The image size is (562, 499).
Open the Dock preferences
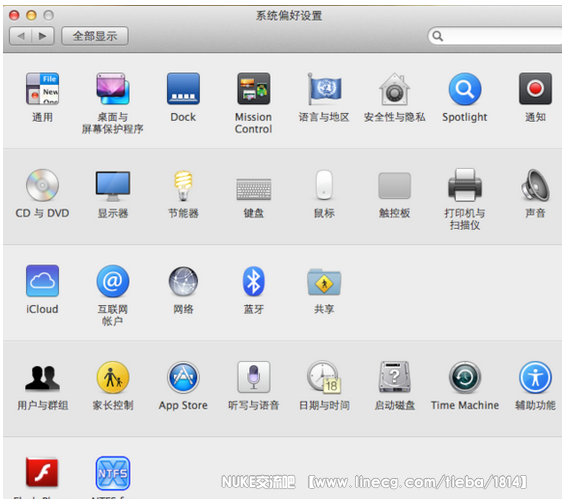183,89
